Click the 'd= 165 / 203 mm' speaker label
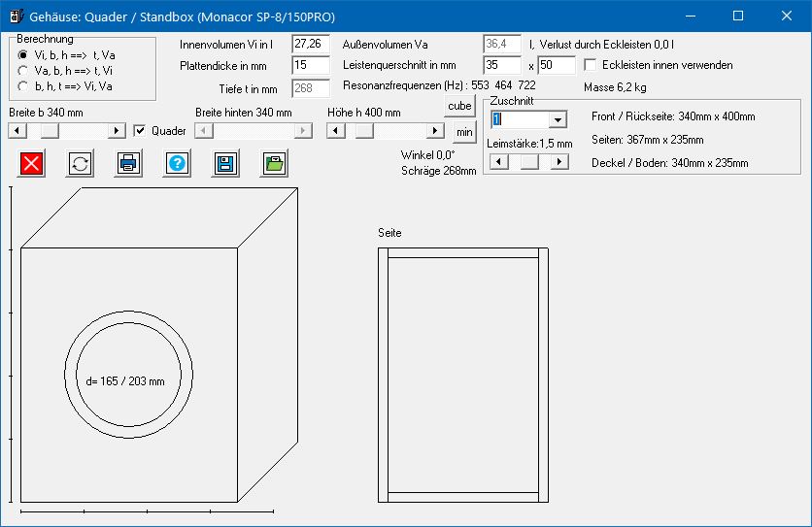Screen dimensions: 812x527 tap(125, 381)
